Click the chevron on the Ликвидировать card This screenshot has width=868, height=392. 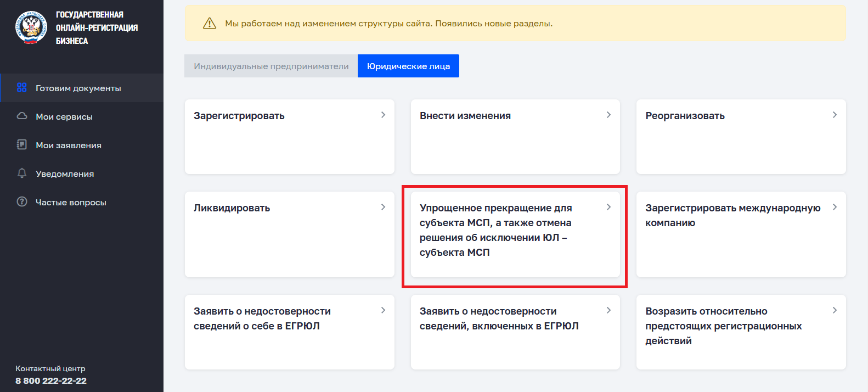[x=383, y=207]
